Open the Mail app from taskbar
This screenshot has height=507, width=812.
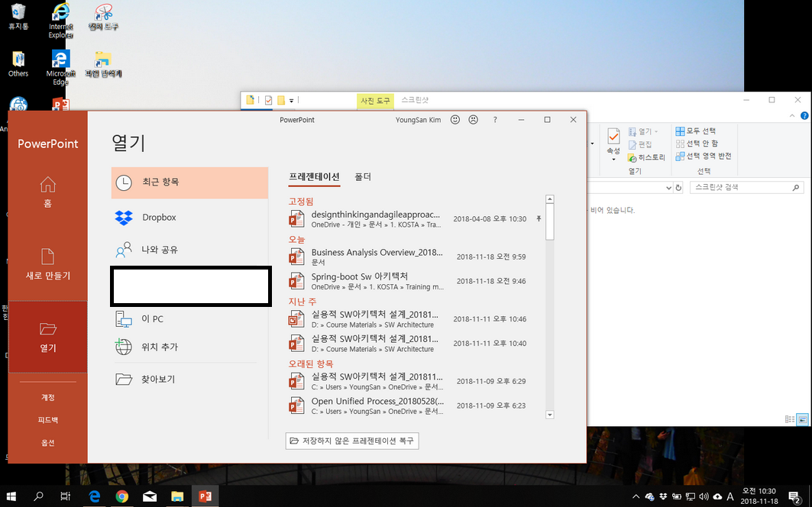pos(150,496)
